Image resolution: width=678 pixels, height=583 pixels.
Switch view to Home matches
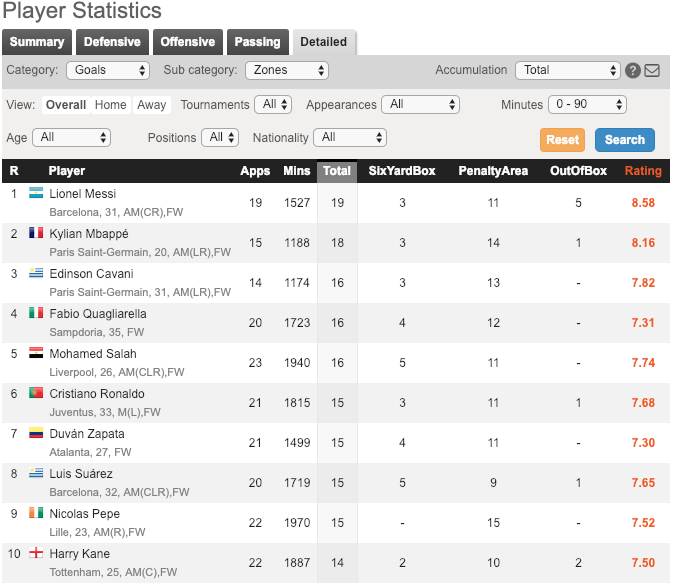pyautogui.click(x=110, y=105)
